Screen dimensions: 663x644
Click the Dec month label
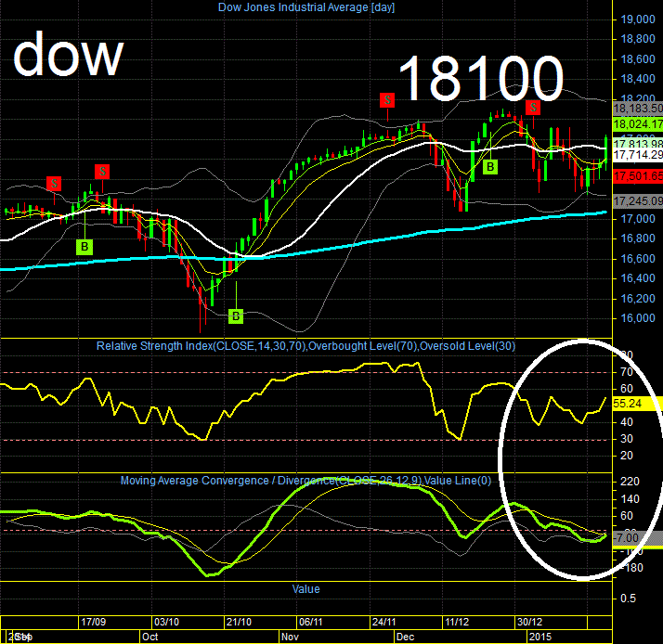405,637
